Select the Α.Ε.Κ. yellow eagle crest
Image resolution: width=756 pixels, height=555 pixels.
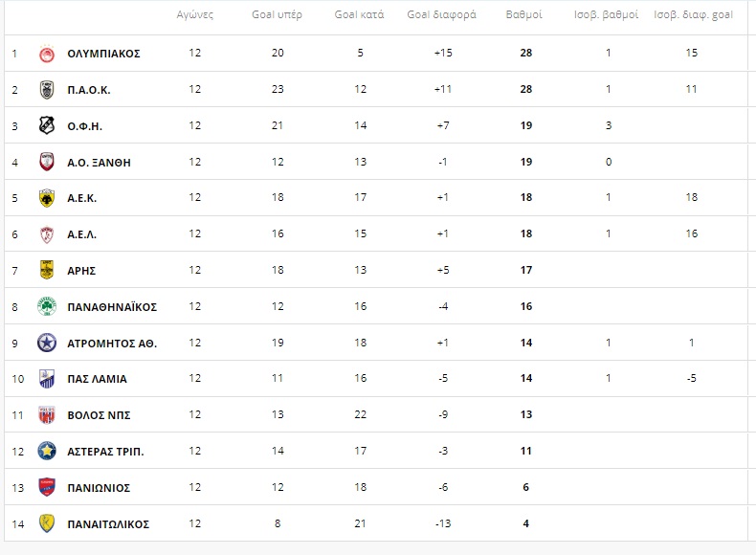[x=47, y=198]
